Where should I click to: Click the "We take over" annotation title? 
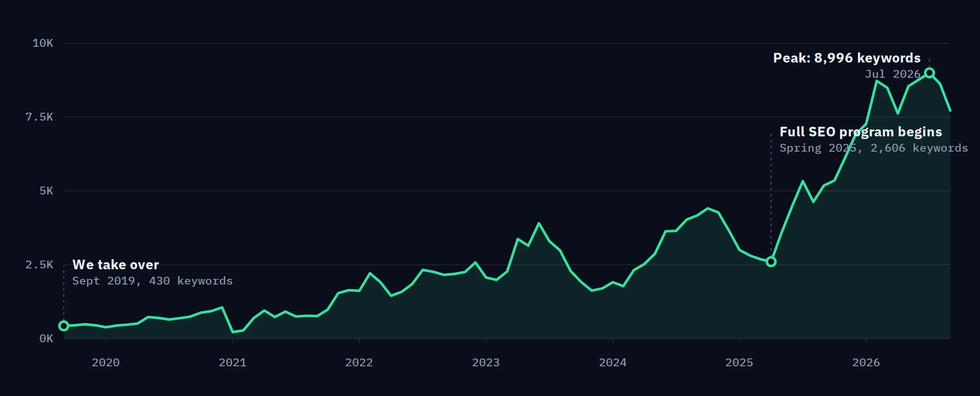[x=115, y=265]
